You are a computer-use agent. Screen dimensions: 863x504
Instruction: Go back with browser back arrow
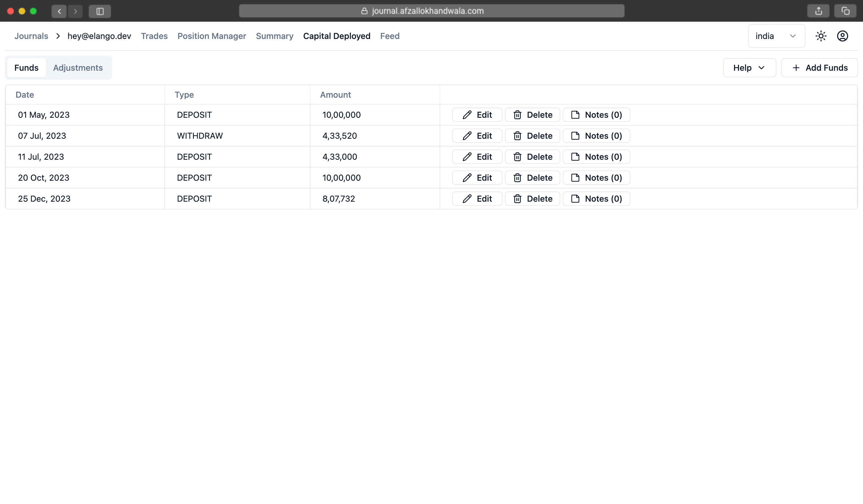click(59, 11)
